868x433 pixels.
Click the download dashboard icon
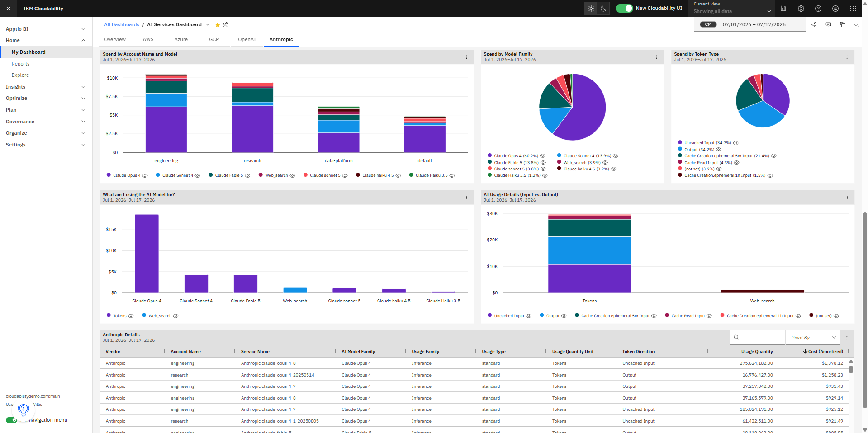click(856, 25)
